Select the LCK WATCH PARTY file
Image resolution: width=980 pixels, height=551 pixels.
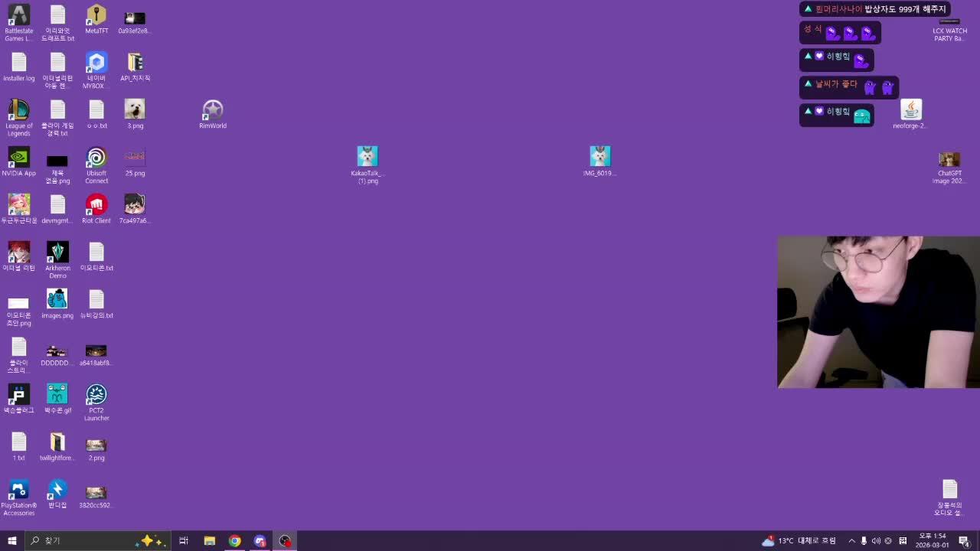point(949,29)
